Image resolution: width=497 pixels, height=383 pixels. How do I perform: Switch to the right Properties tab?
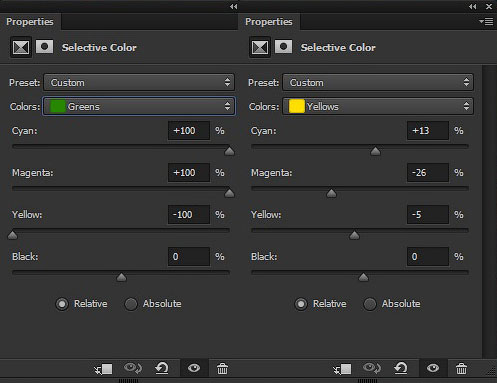point(269,22)
